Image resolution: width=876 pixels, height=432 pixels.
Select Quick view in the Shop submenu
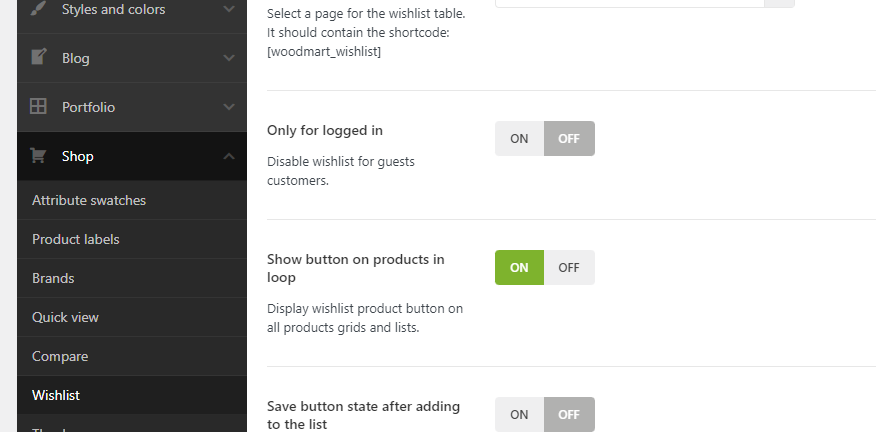65,317
